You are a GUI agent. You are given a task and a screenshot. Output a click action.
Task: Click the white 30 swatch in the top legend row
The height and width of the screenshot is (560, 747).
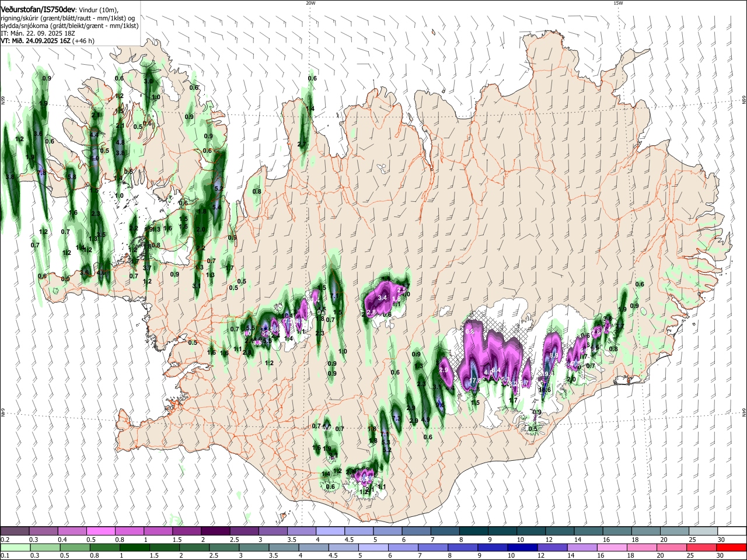731,531
